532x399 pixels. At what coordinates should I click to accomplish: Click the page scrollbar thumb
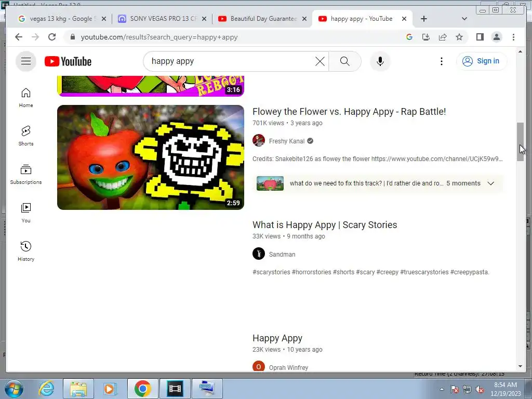click(x=520, y=142)
